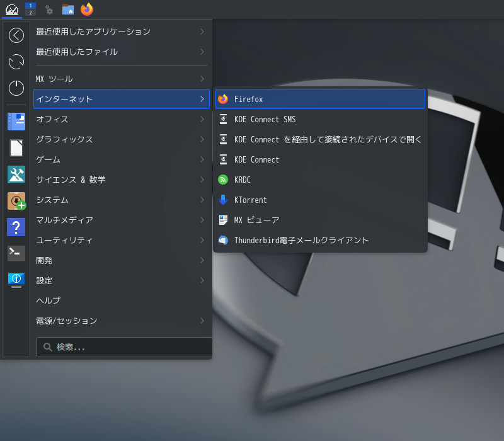Open the ユーティリティ category
This screenshot has height=441, width=504.
[122, 240]
